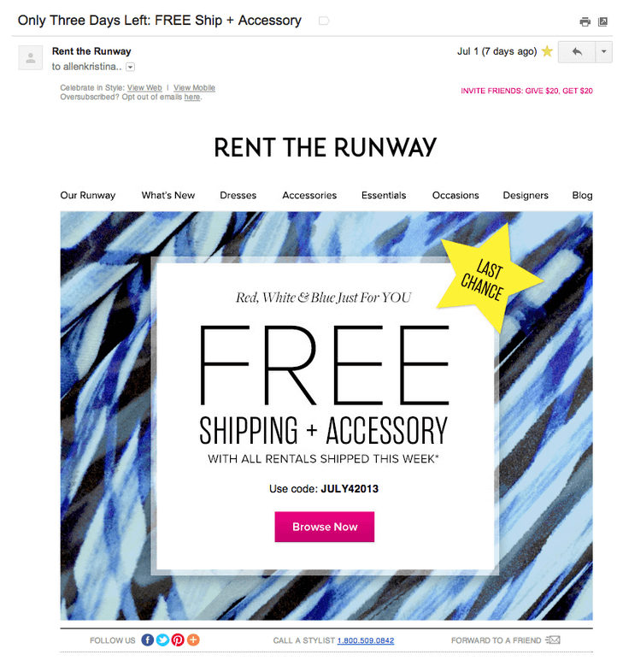Open the Twitter follow icon
This screenshot has height=672, width=617.
[x=162, y=640]
